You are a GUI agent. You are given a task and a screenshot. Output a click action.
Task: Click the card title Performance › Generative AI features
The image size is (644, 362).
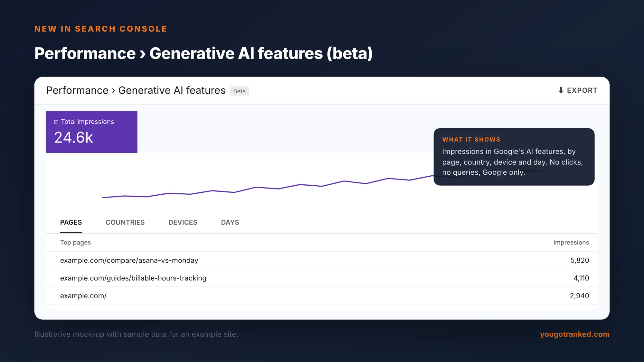[x=136, y=90]
